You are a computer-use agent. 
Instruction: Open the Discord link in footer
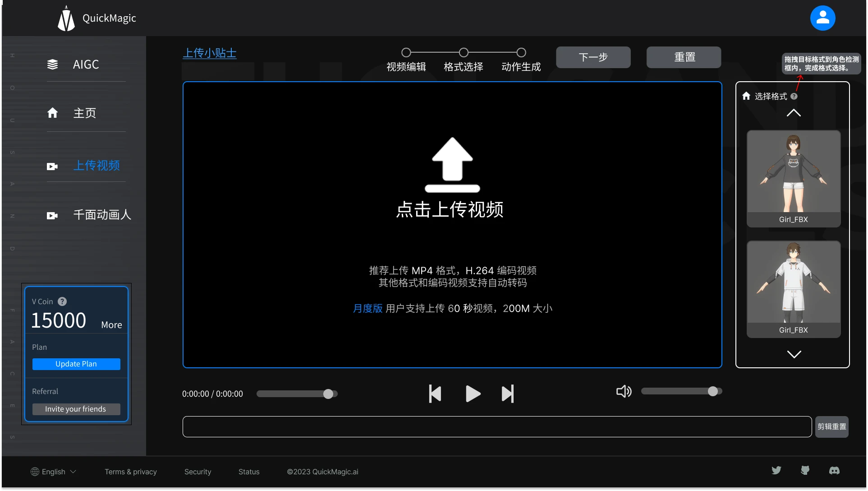click(834, 471)
